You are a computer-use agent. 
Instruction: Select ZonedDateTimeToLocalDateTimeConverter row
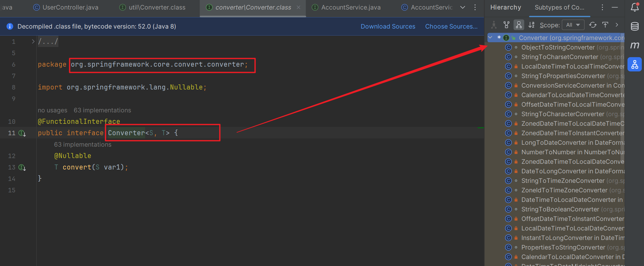pyautogui.click(x=556, y=123)
